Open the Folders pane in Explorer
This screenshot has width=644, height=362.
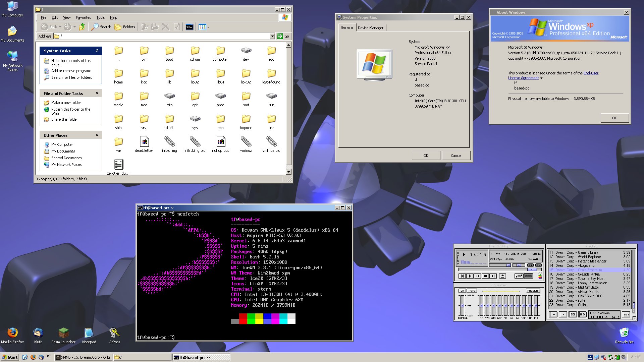[x=124, y=27]
